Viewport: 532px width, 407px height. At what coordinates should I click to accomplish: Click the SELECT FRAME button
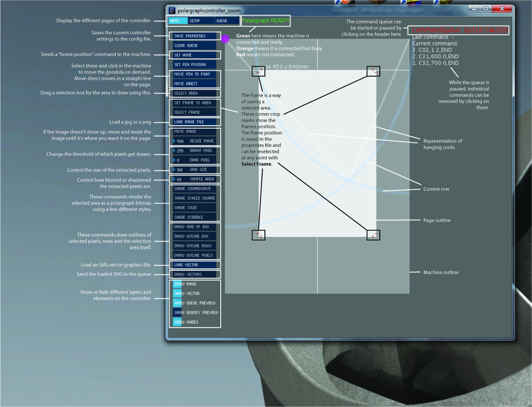194,112
